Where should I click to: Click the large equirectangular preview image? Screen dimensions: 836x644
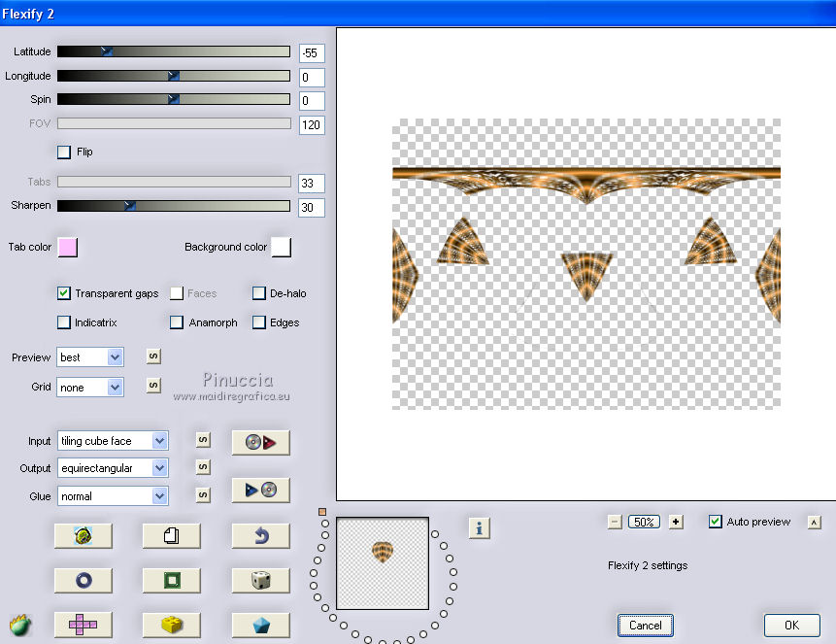[586, 264]
